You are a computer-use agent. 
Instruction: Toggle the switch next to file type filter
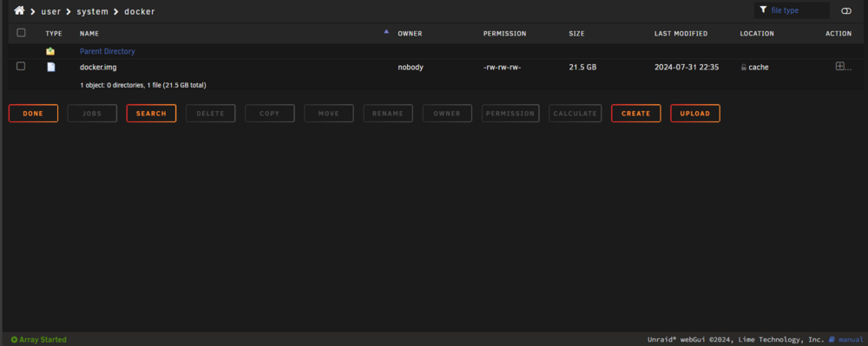point(845,10)
